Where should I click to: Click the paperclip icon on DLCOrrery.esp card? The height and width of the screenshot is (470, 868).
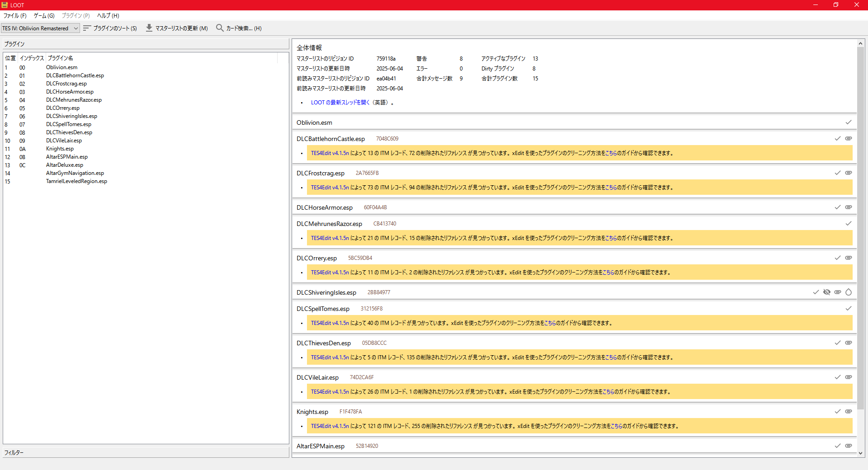pos(849,258)
